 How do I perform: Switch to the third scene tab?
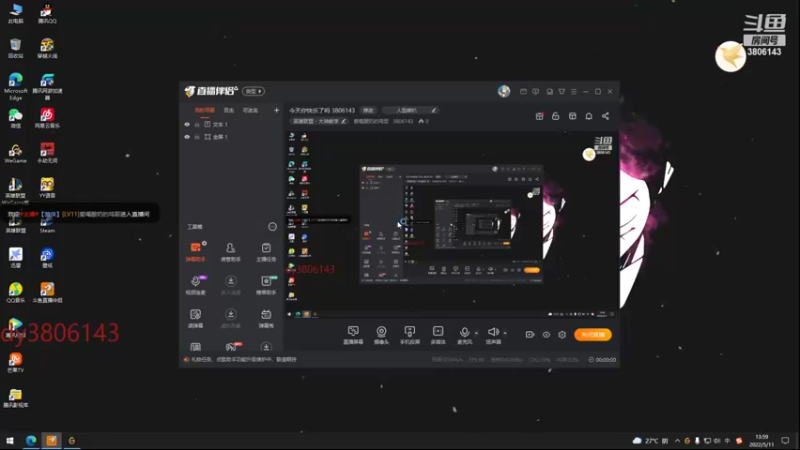point(250,110)
